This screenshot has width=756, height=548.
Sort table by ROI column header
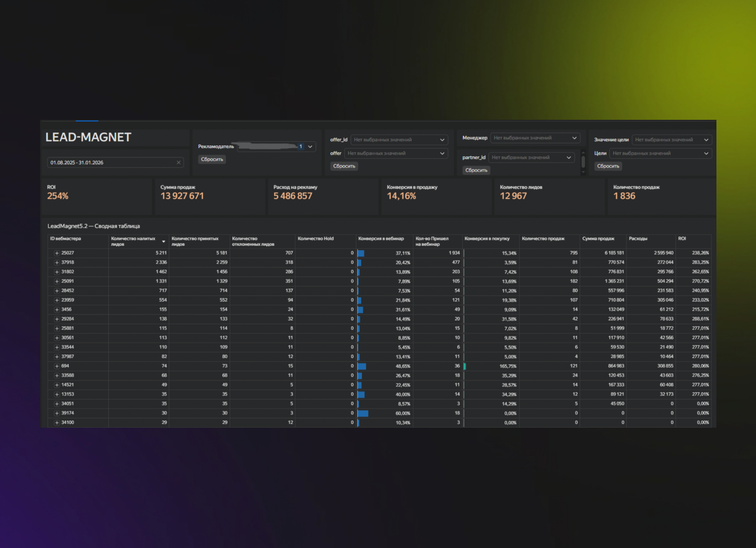[x=682, y=239]
